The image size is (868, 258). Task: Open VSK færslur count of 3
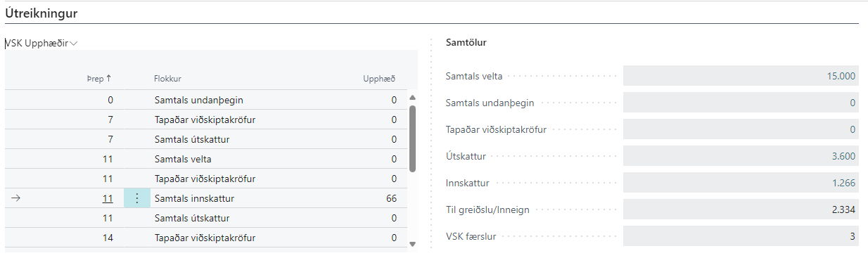(741, 236)
